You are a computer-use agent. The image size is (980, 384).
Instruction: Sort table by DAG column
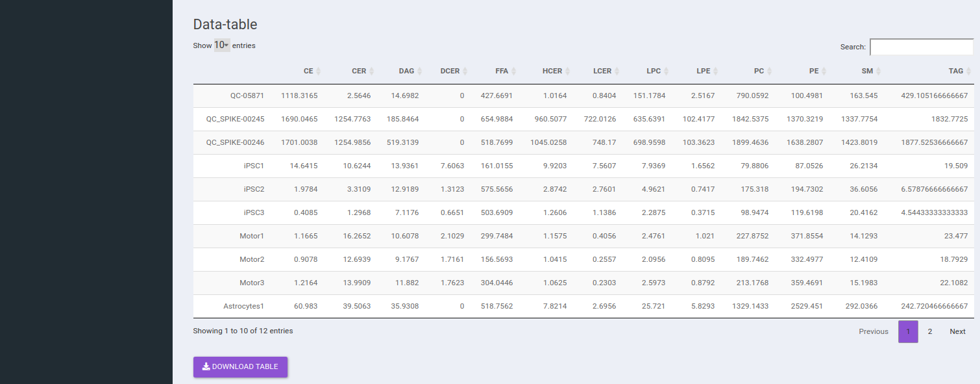pyautogui.click(x=410, y=71)
